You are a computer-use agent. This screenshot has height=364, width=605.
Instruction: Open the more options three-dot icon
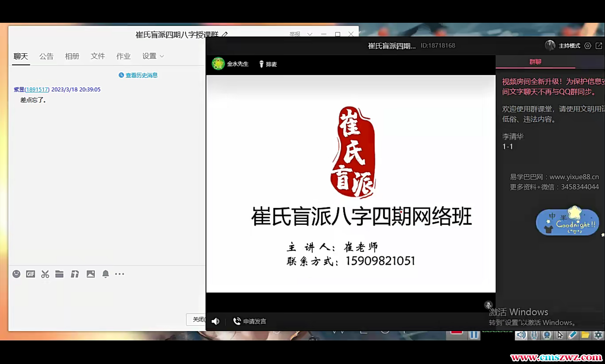pyautogui.click(x=120, y=274)
